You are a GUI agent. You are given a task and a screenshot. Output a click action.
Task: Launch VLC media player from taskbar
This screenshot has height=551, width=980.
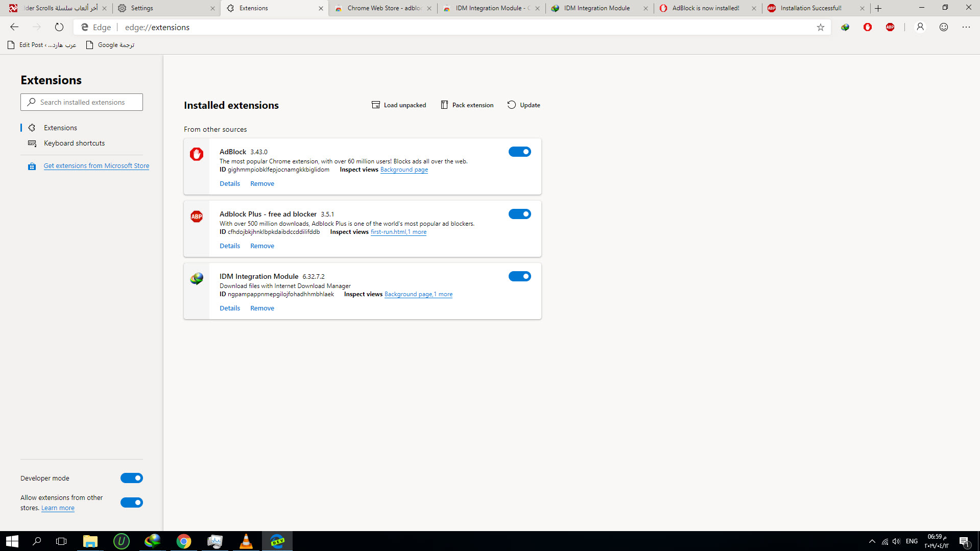click(246, 541)
